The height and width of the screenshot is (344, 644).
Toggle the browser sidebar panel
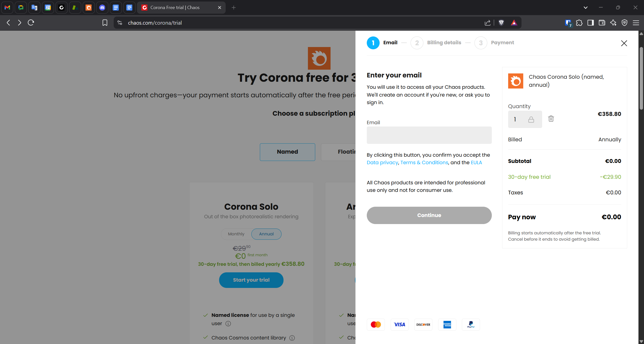click(591, 23)
